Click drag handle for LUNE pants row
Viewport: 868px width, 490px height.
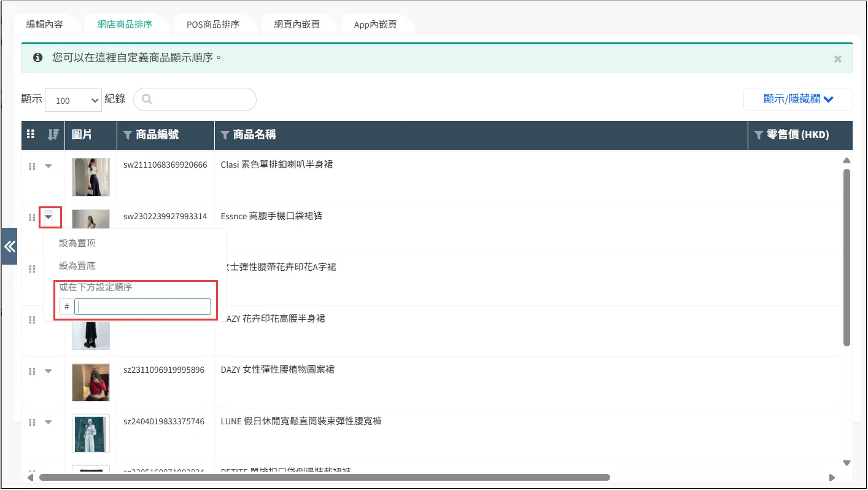pos(32,422)
